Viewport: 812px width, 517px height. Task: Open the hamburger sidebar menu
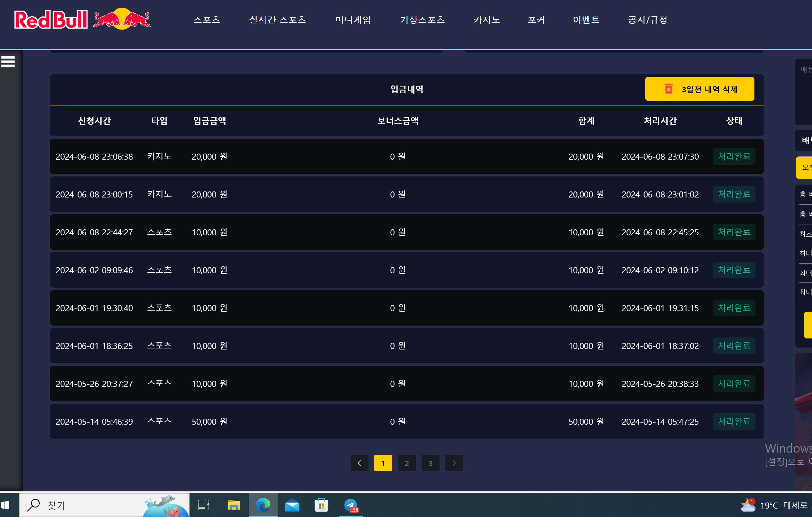click(8, 62)
